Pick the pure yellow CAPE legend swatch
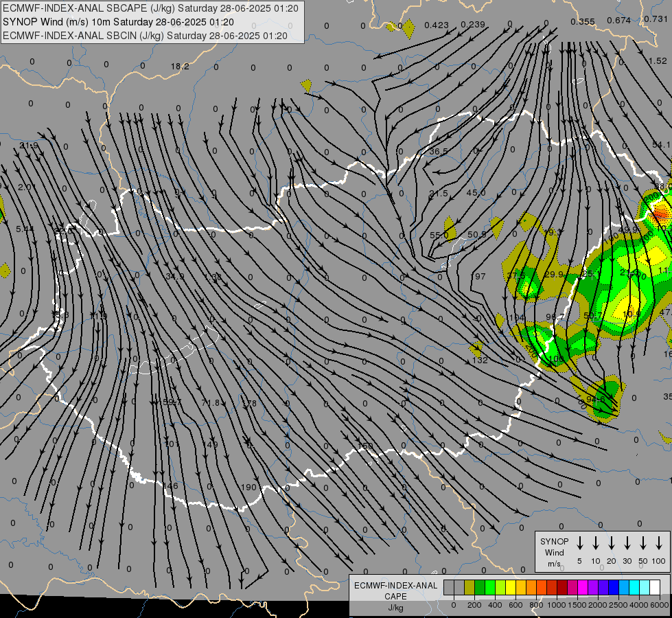Screen dimensions: 672x618 tap(511, 588)
